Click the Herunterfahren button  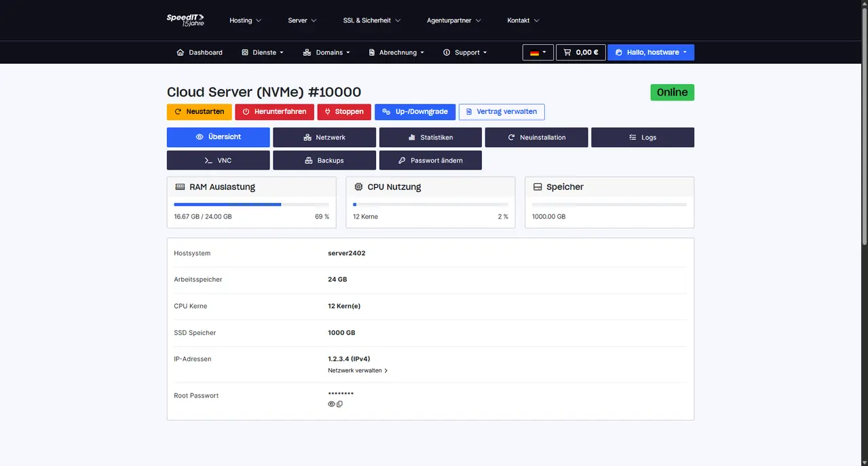click(x=275, y=112)
